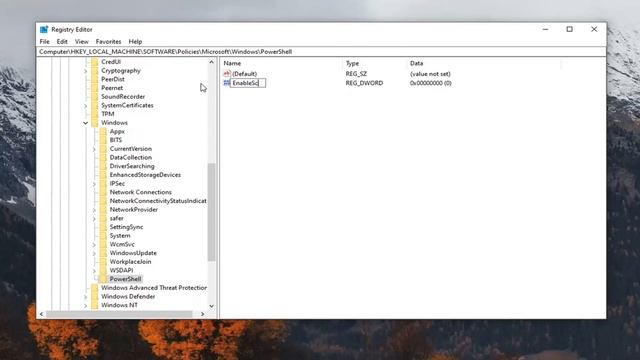
Task: Click the IPSec folder icon
Action: [103, 184]
